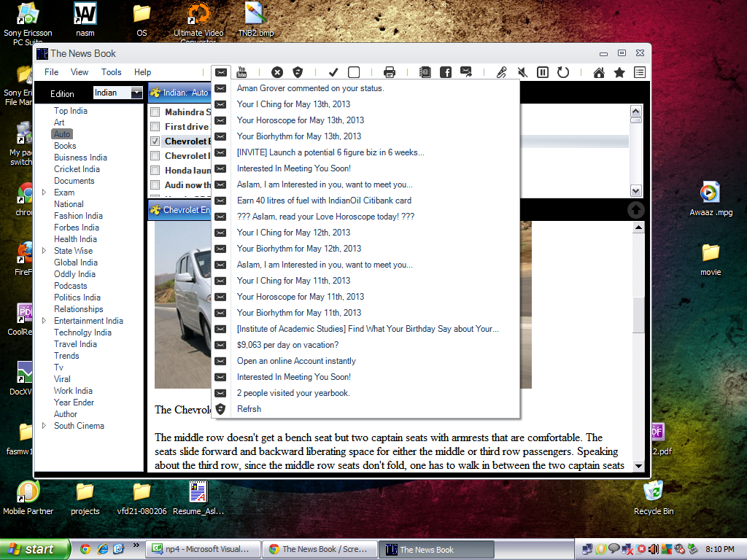Click headlines list scroll up arrow
Image resolution: width=747 pixels, height=560 pixels.
pos(636,112)
